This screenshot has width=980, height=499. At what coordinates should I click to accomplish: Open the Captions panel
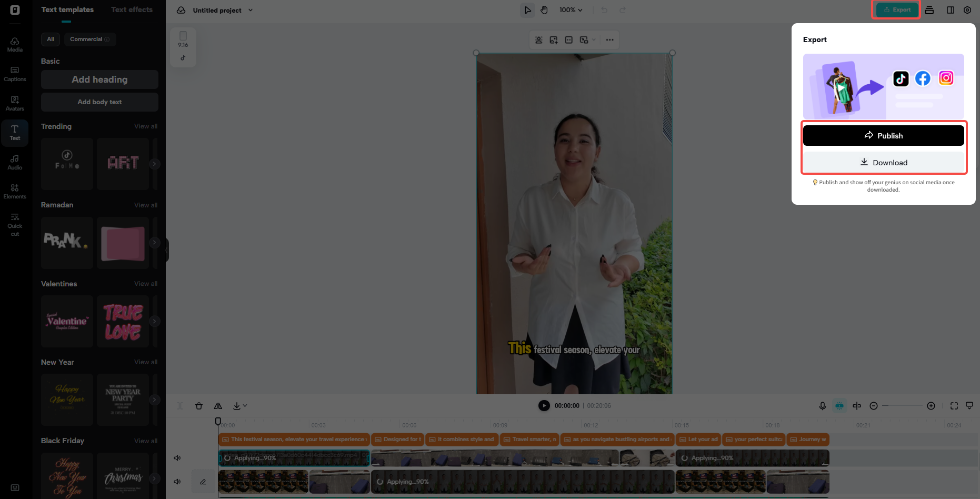15,73
